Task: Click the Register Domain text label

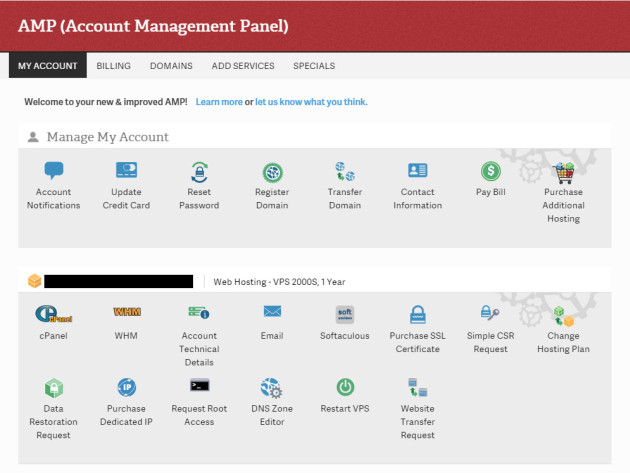Action: click(272, 199)
